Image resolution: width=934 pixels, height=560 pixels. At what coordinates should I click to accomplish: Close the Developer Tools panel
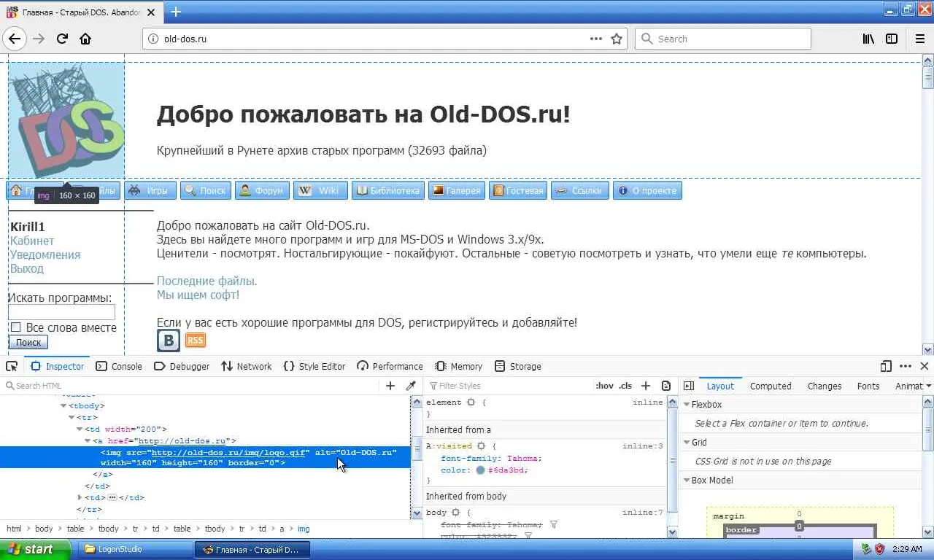925,366
